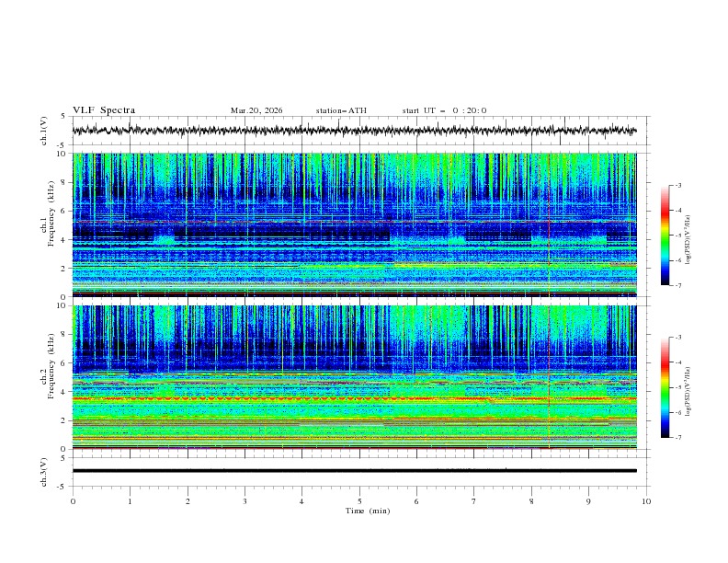Click the '-7' label on ch.2 colorbar
The width and height of the screenshot is (728, 563).
tap(678, 438)
